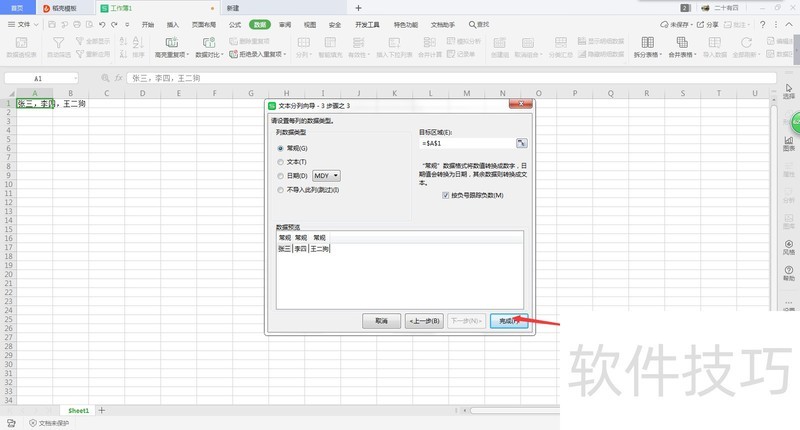The height and width of the screenshot is (430, 800).
Task: Open the 模拟分析 what-if tool
Action: point(464,41)
